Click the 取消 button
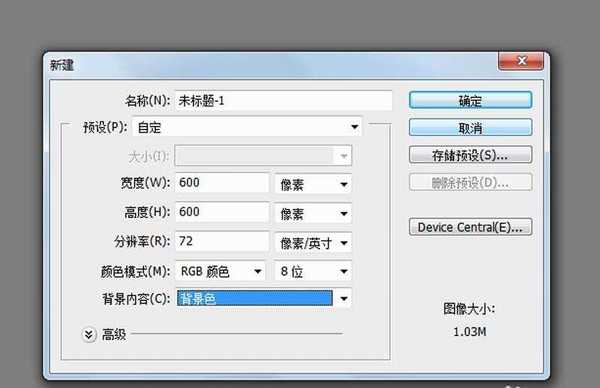Screen dimensions: 600x388 (470, 127)
